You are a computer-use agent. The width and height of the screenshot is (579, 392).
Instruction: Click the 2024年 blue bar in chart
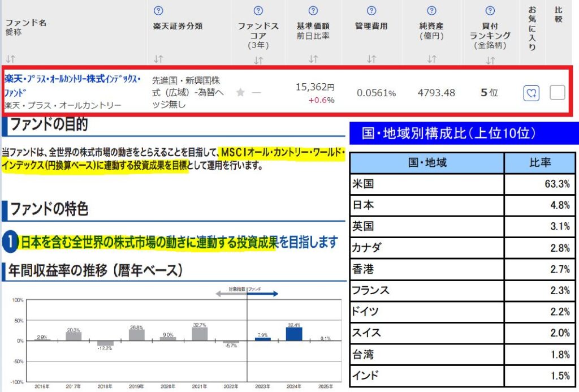[x=293, y=334]
